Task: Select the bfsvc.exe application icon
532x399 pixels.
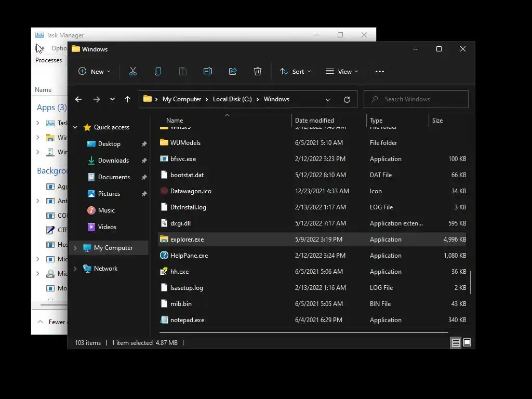Action: point(164,159)
